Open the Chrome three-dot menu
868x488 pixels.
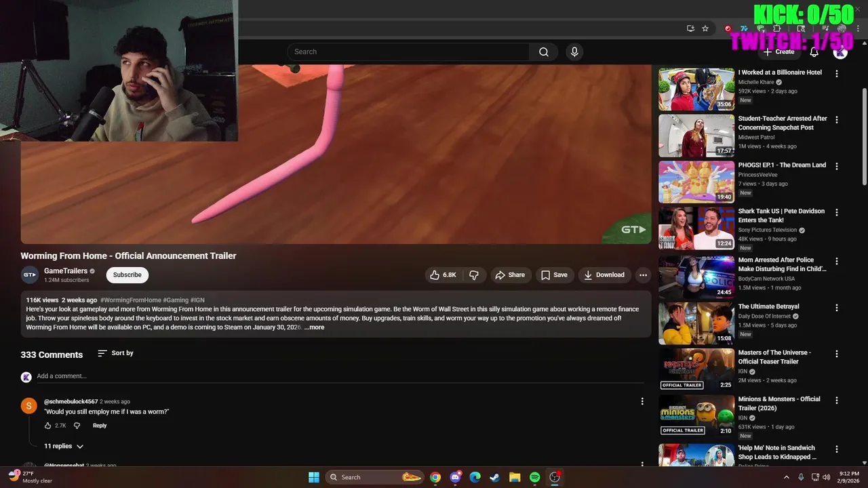[859, 28]
